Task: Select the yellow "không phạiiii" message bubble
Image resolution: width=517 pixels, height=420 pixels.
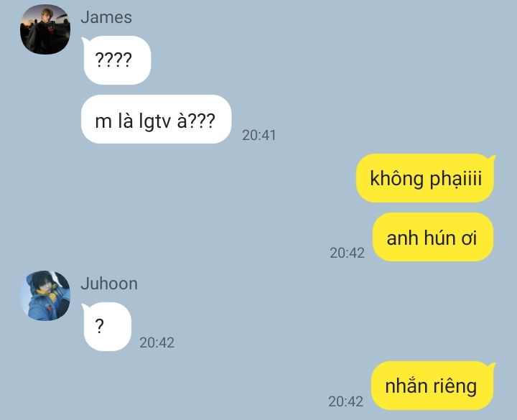Action: [x=425, y=178]
